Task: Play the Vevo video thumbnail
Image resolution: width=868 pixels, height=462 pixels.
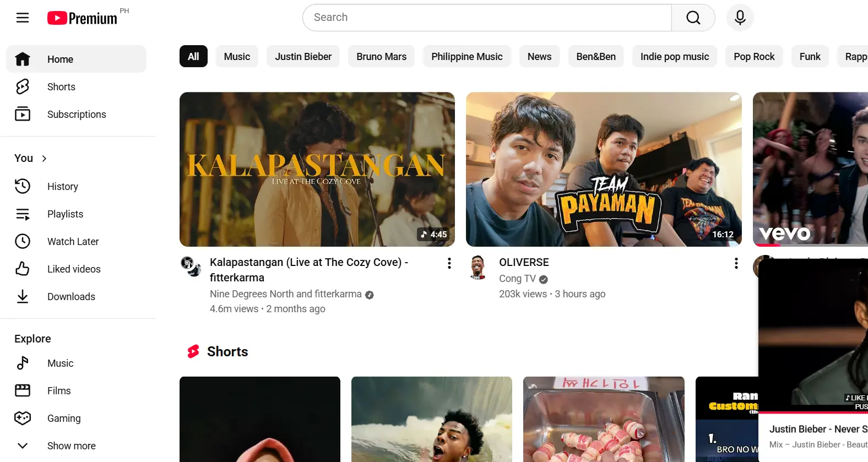Action: 810,169
